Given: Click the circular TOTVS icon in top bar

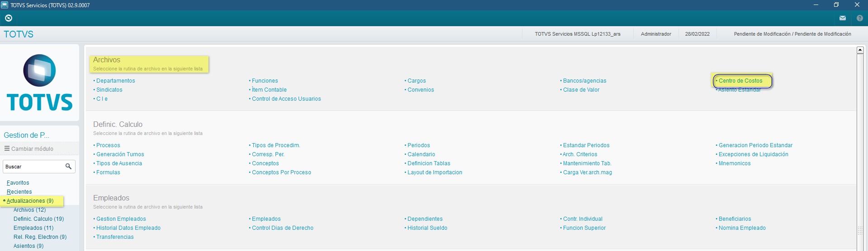Looking at the screenshot, I should [8, 18].
